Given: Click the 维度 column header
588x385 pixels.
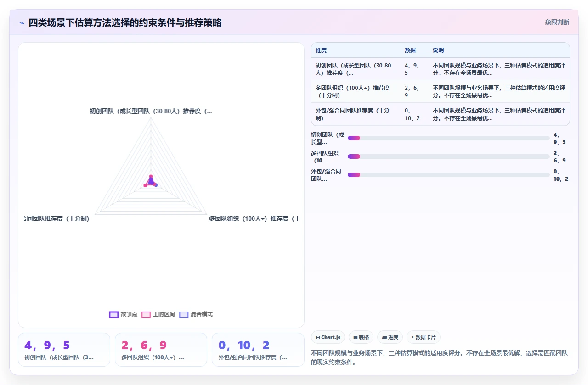Looking at the screenshot, I should tap(321, 50).
